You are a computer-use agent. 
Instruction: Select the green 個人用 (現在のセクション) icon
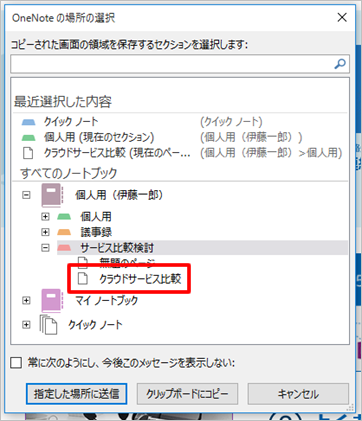pos(29,137)
